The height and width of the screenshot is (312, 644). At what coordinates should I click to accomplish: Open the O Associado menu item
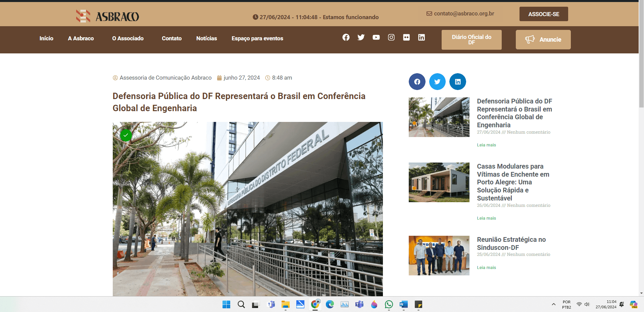coord(128,38)
